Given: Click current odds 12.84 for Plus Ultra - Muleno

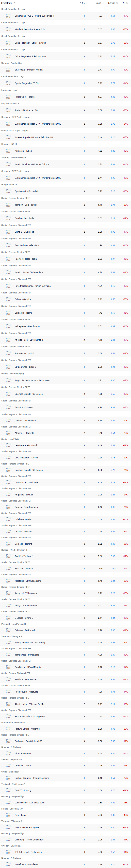Looking at the screenshot, I should (113, 568).
